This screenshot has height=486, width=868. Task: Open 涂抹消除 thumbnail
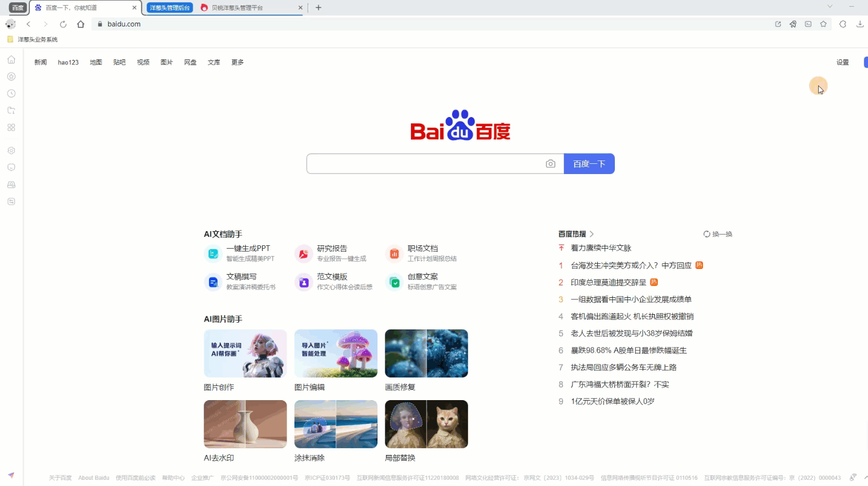click(336, 424)
